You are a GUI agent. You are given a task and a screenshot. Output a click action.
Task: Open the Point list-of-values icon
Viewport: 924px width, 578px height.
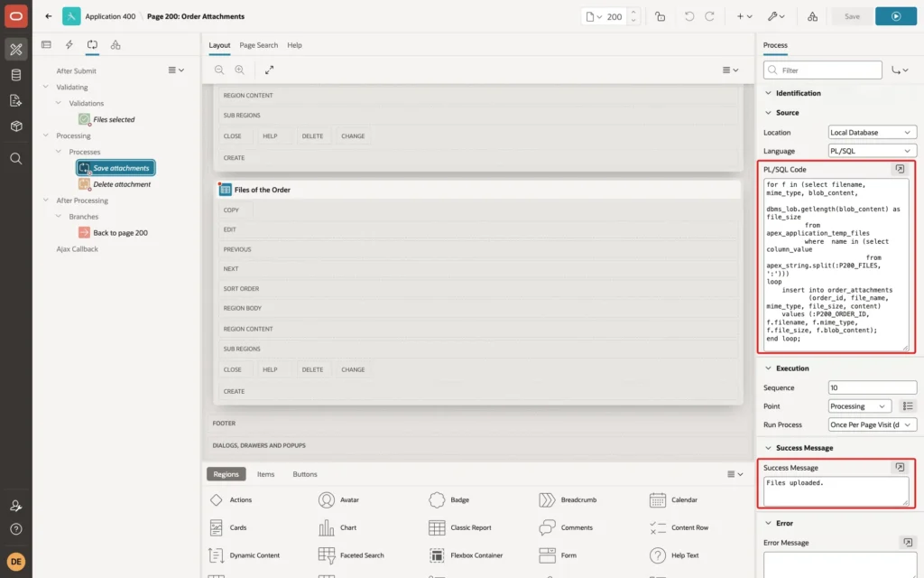(908, 406)
